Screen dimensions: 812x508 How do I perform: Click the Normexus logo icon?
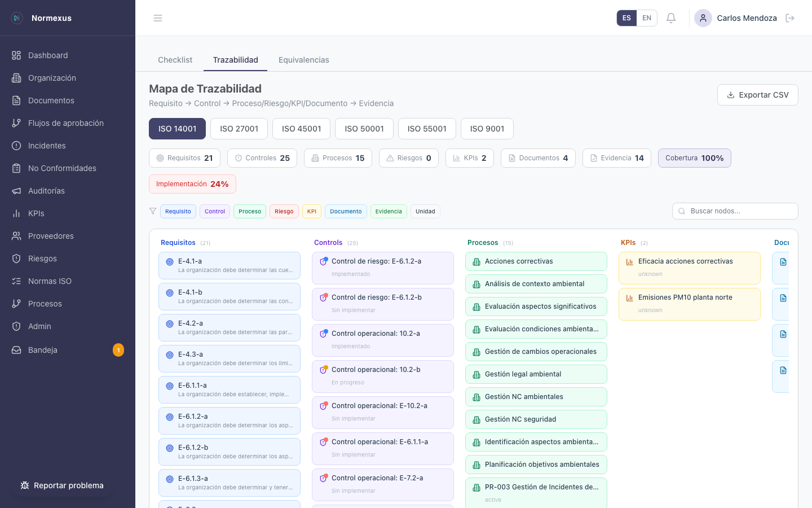(17, 18)
